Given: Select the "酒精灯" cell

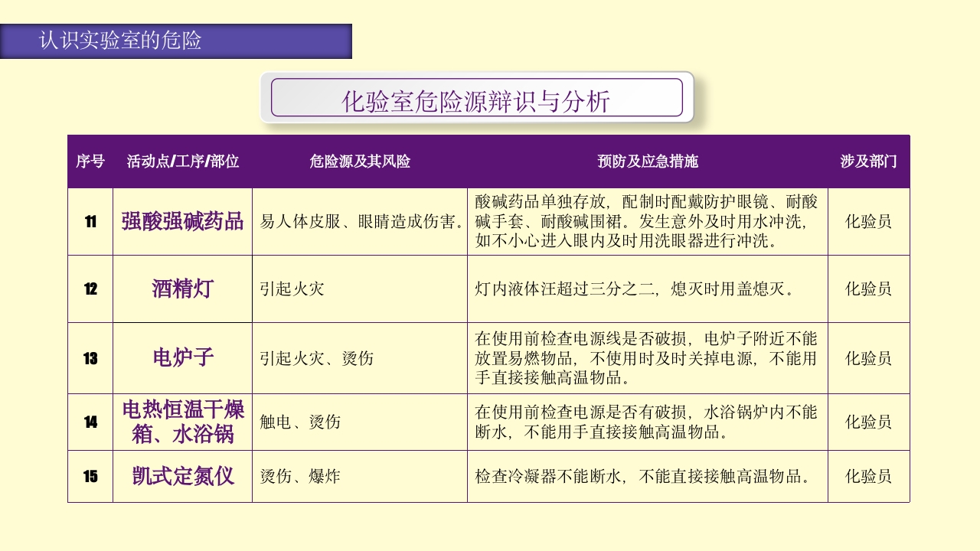Looking at the screenshot, I should click(x=185, y=290).
